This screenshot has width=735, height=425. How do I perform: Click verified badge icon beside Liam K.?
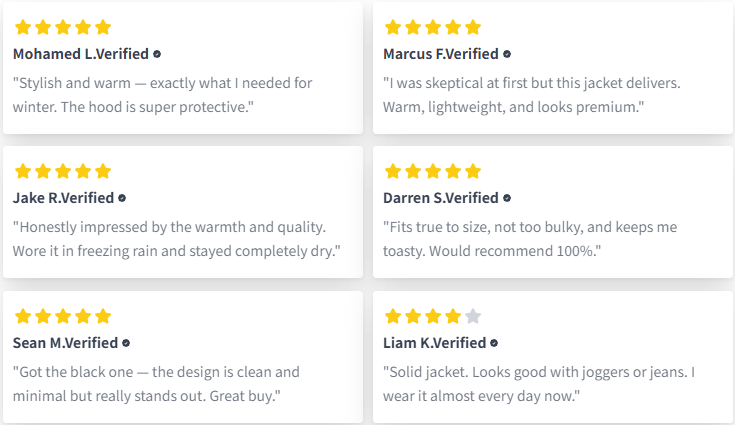point(494,343)
